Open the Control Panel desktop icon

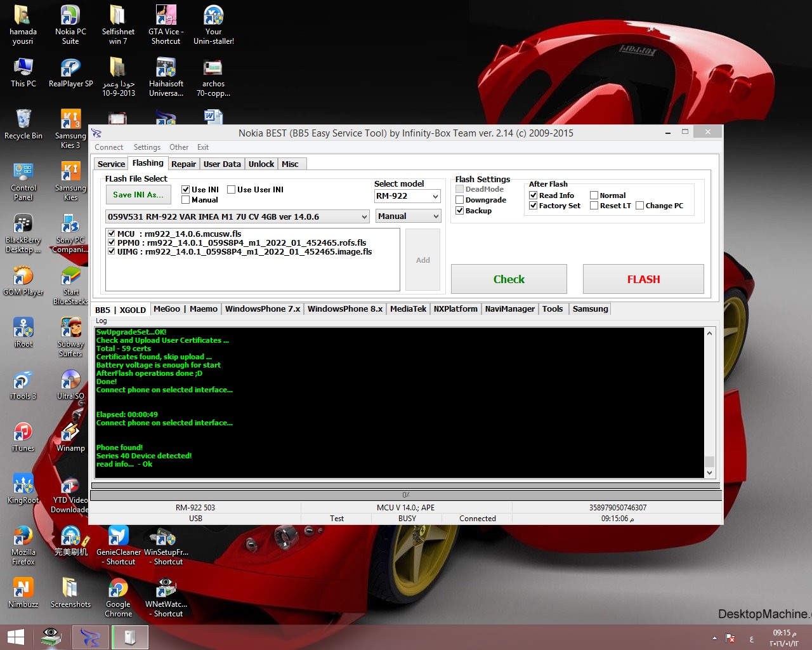(23, 181)
